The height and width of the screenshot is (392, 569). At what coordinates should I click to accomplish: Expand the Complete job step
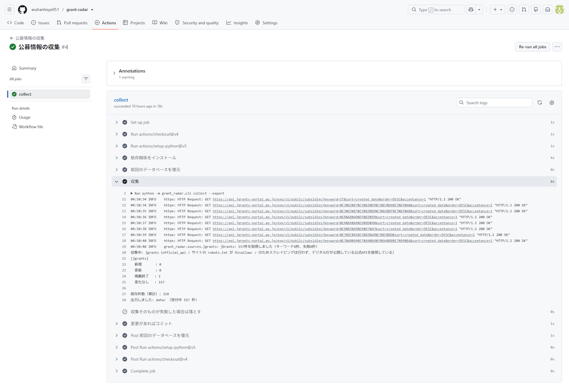(x=334, y=371)
